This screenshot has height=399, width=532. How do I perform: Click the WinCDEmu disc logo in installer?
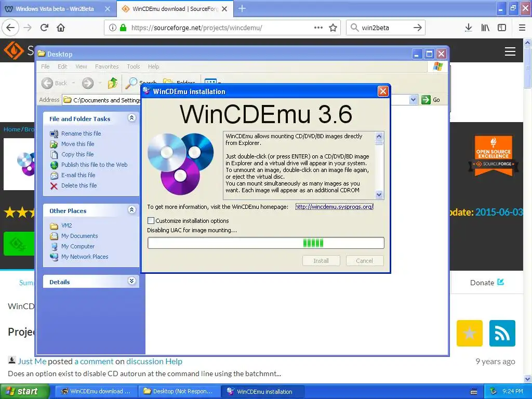(180, 164)
